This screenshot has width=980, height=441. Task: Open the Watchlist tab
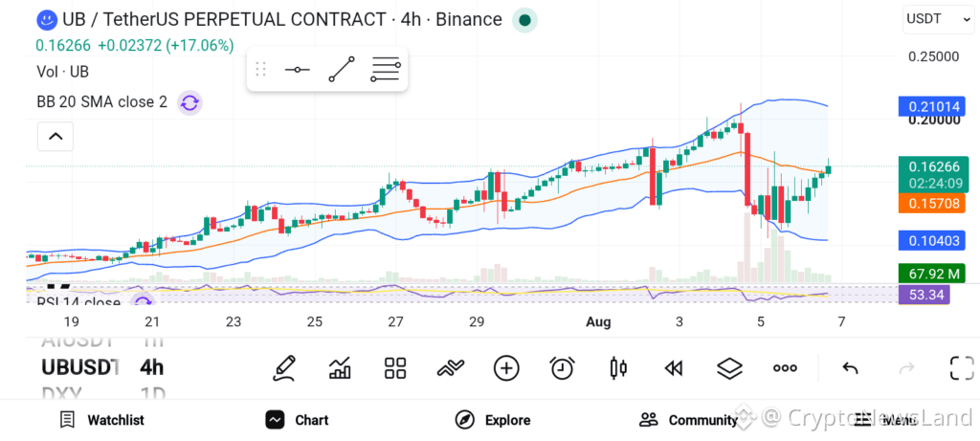tap(101, 420)
